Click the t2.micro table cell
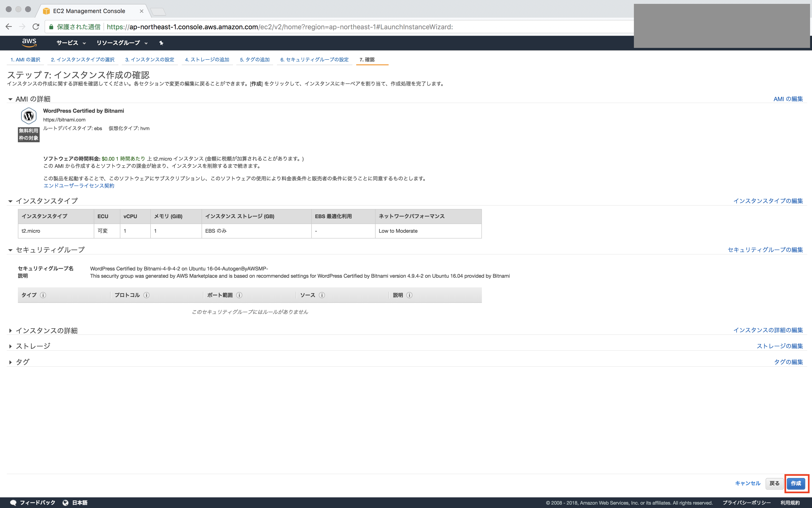The height and width of the screenshot is (508, 812). (x=56, y=231)
